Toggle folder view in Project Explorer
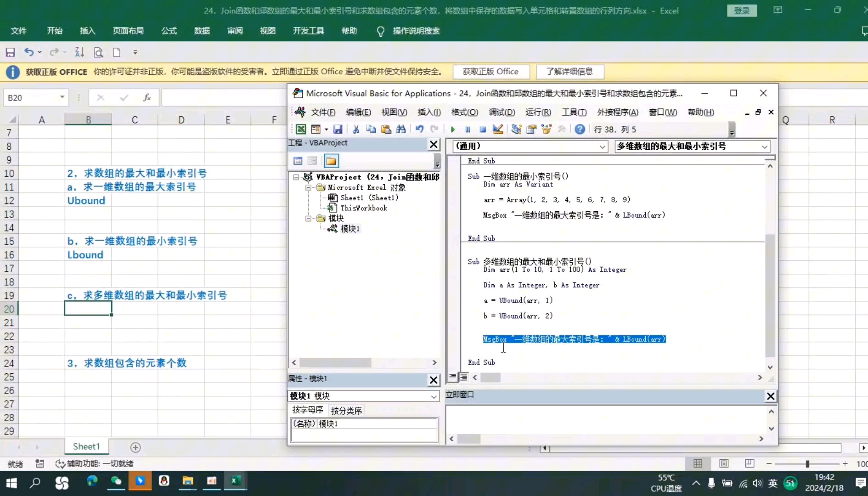 331,160
